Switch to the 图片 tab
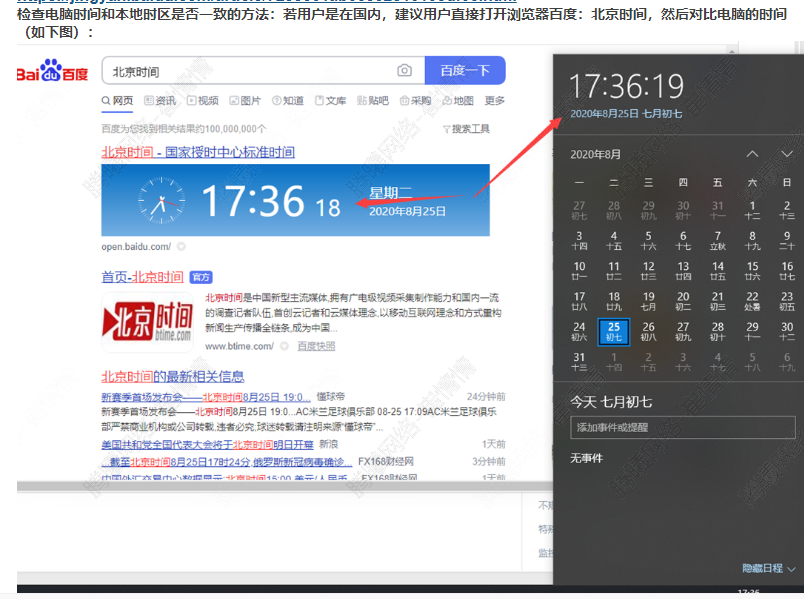The width and height of the screenshot is (804, 599). coord(245,101)
